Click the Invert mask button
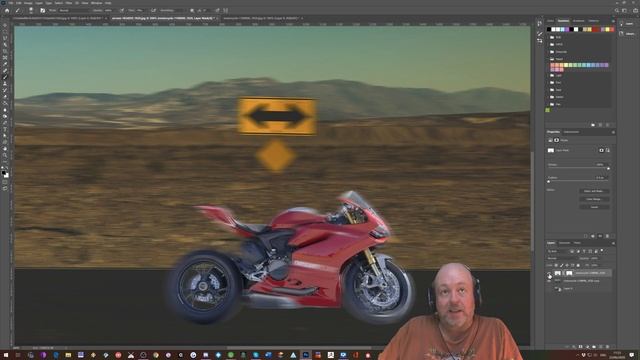The width and height of the screenshot is (640, 360). point(594,207)
